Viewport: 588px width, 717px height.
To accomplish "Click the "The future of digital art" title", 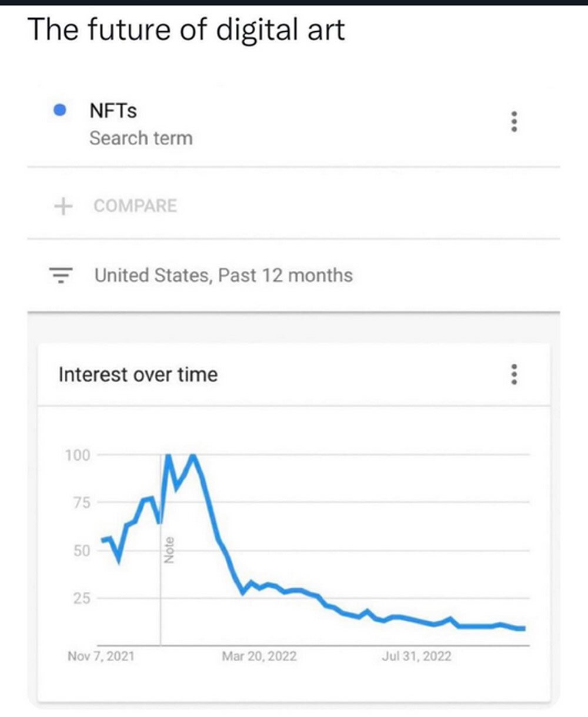I will [x=186, y=29].
